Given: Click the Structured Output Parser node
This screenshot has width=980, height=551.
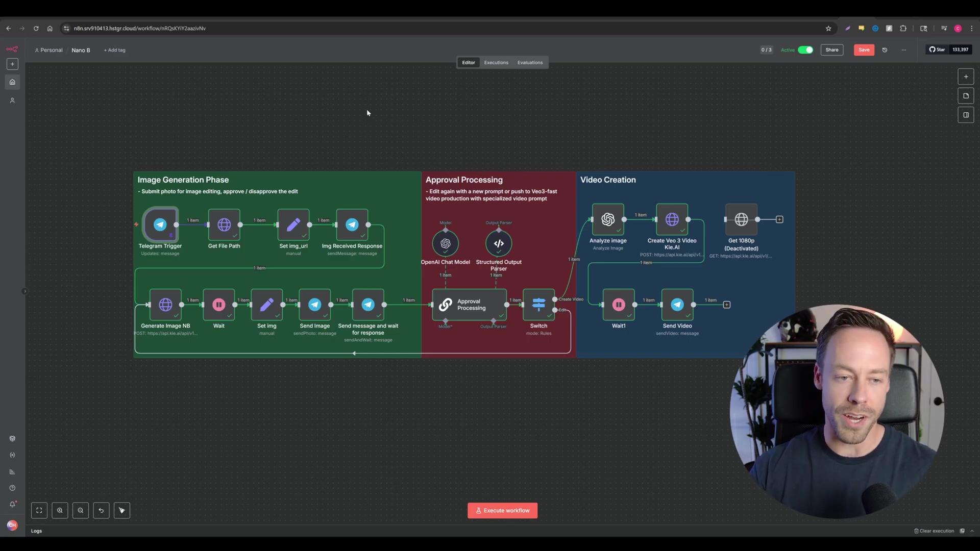Looking at the screenshot, I should [499, 243].
